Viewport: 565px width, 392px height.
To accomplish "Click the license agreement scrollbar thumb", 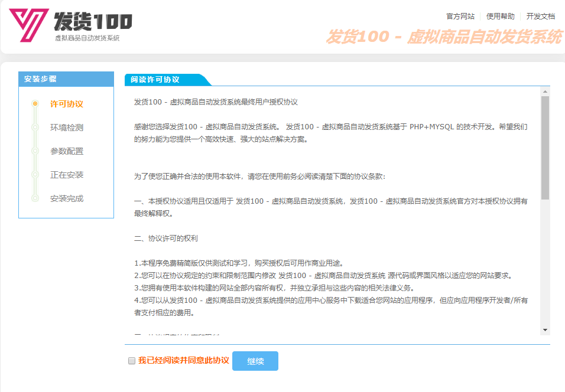I will pos(545,148).
